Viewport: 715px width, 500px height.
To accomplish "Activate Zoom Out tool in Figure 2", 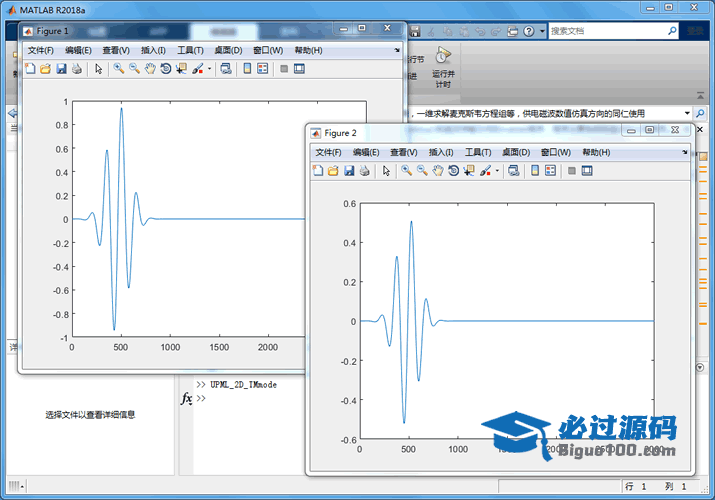I will click(422, 171).
